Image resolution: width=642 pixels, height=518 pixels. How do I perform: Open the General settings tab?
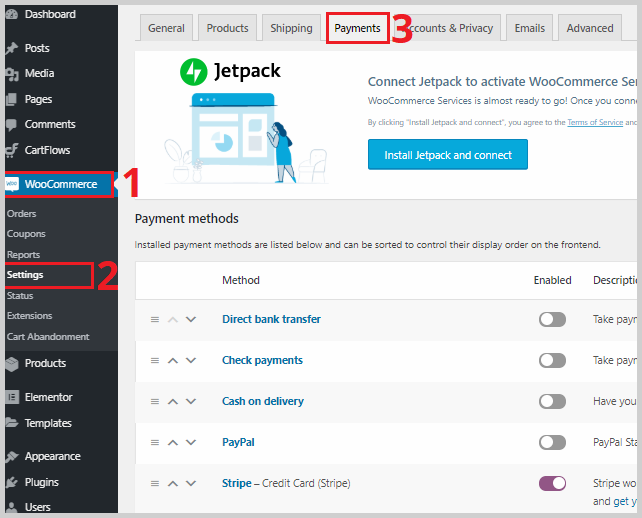click(166, 28)
